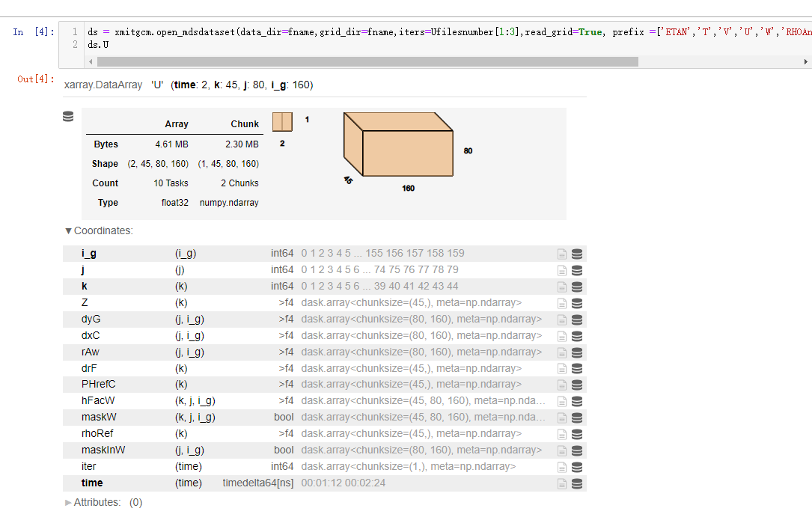Image resolution: width=812 pixels, height=529 pixels.
Task: Click the rhoRef coordinate name
Action: (97, 433)
